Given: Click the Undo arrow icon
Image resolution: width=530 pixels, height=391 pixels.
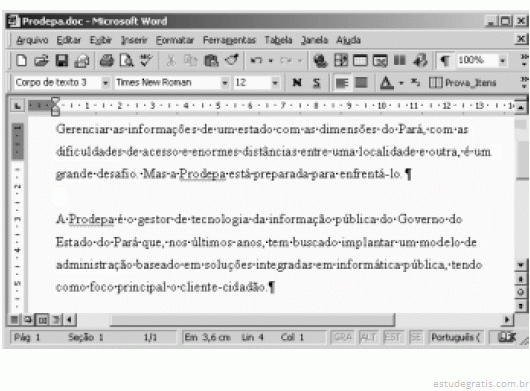Looking at the screenshot, I should point(256,61).
